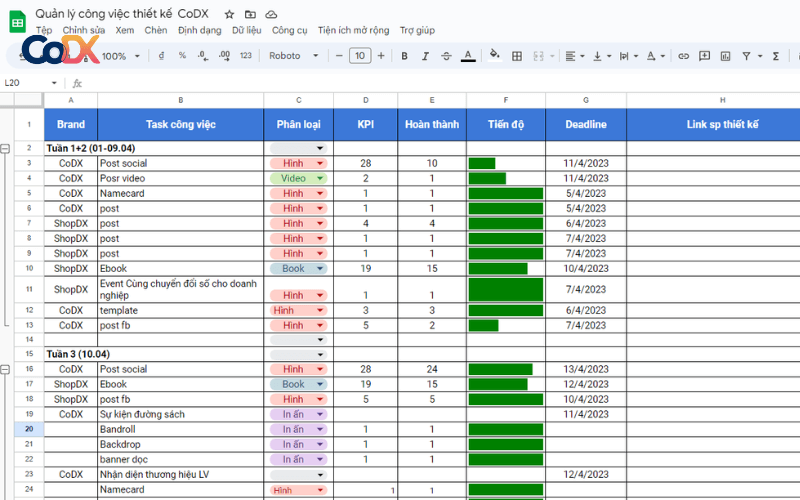Viewport: 800px width, 500px height.
Task: Open text color picker
Action: tap(468, 56)
